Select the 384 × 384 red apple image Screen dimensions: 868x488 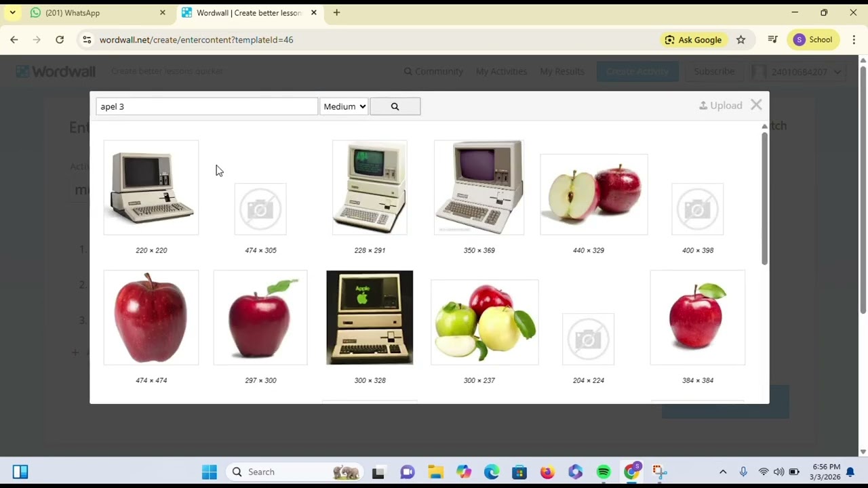(698, 318)
